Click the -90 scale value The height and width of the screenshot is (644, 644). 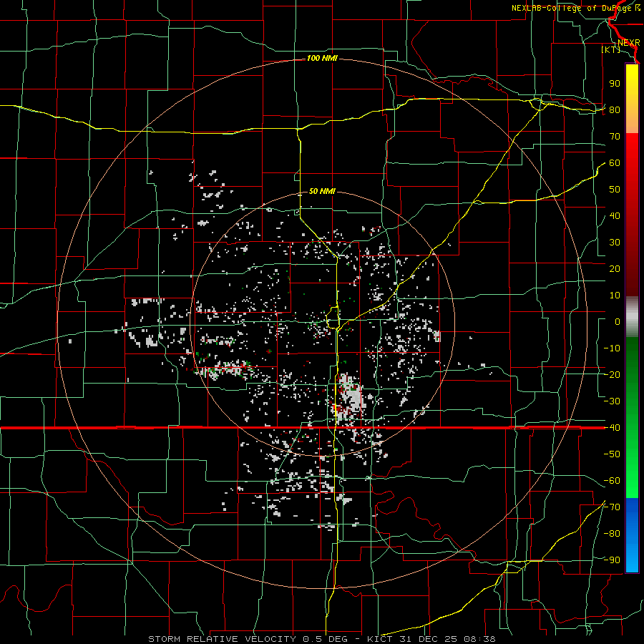coord(612,560)
